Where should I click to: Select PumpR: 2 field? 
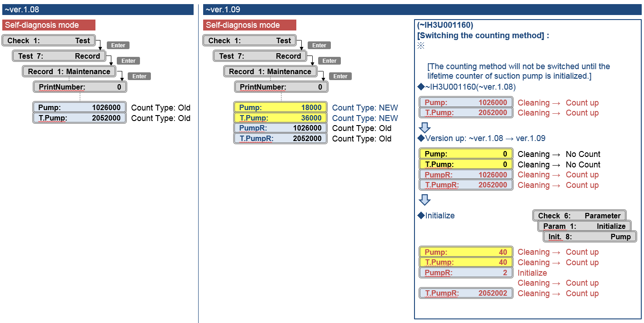click(466, 273)
